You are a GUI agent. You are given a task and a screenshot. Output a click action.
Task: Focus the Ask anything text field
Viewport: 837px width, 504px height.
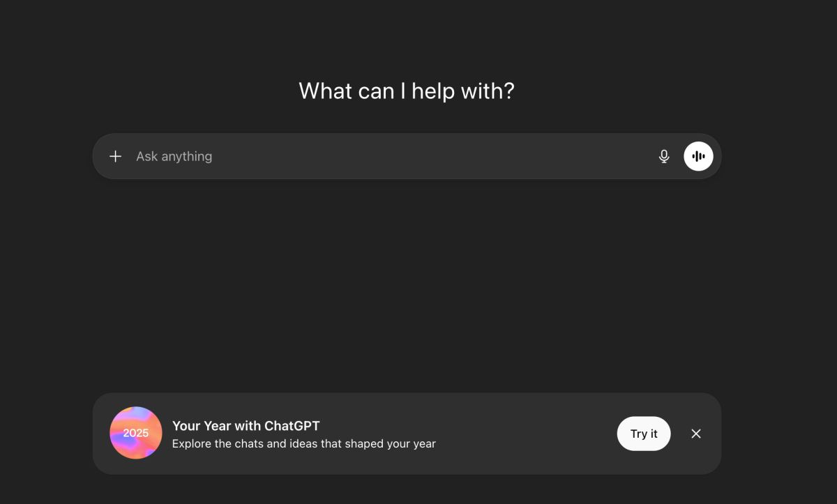[391, 156]
